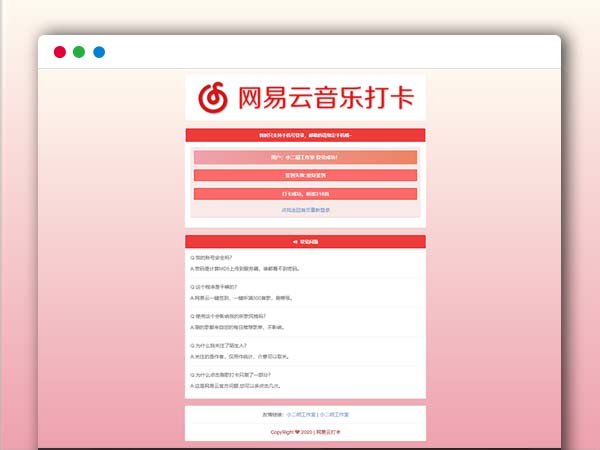Image resolution: width=600 pixels, height=450 pixels.
Task: Click the red notice banner under the logo
Action: tap(305, 135)
